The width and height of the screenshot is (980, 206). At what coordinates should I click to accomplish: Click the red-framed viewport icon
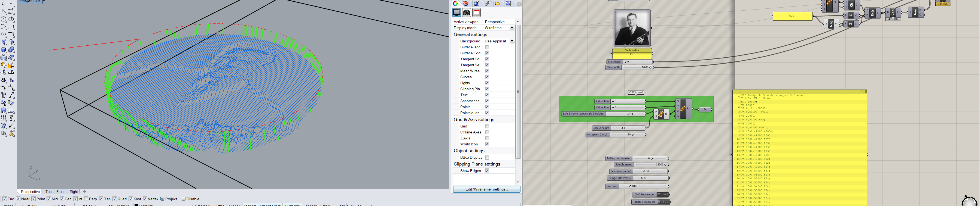click(x=476, y=13)
